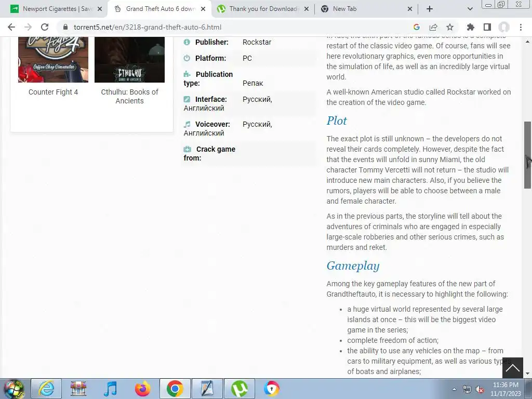Open the Chrome three-dot menu
The height and width of the screenshot is (399, 532).
pos(521,27)
